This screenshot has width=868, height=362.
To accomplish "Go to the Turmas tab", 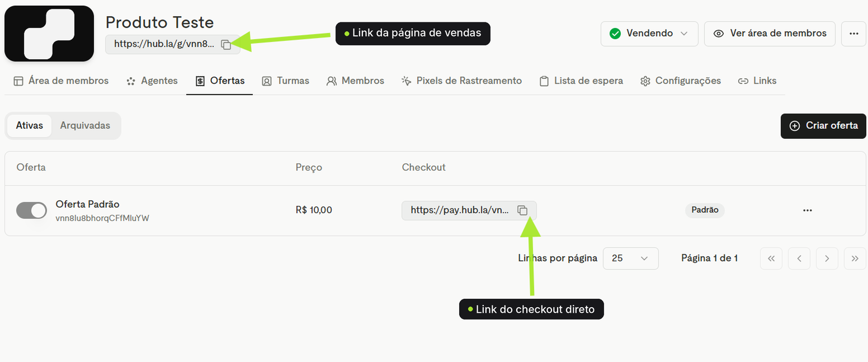I will 286,81.
